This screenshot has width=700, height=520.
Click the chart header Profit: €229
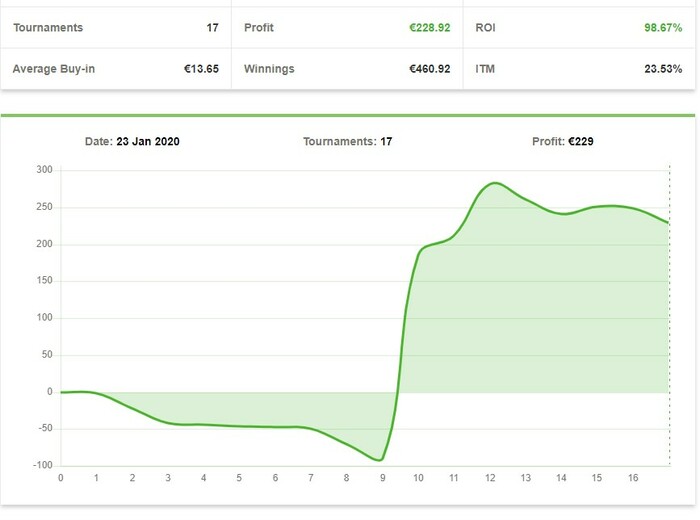(562, 141)
